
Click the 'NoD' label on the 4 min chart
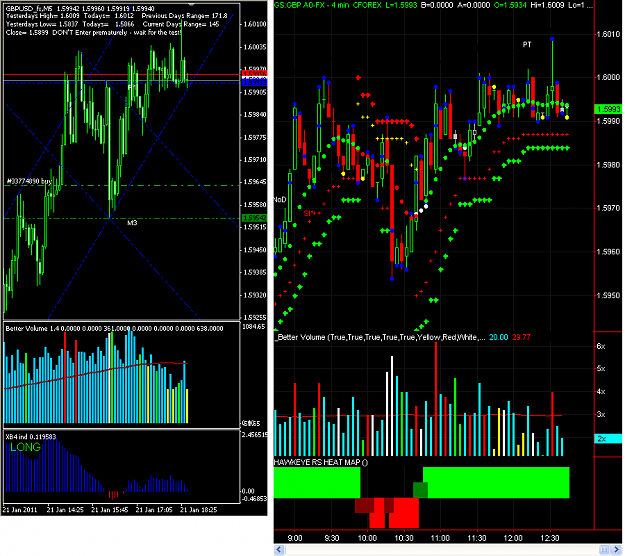(x=280, y=200)
